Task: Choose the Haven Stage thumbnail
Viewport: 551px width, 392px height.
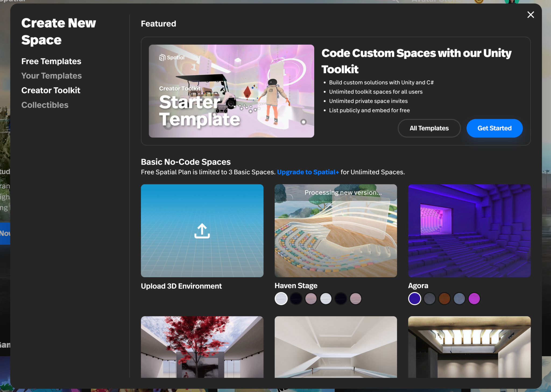Action: [335, 231]
